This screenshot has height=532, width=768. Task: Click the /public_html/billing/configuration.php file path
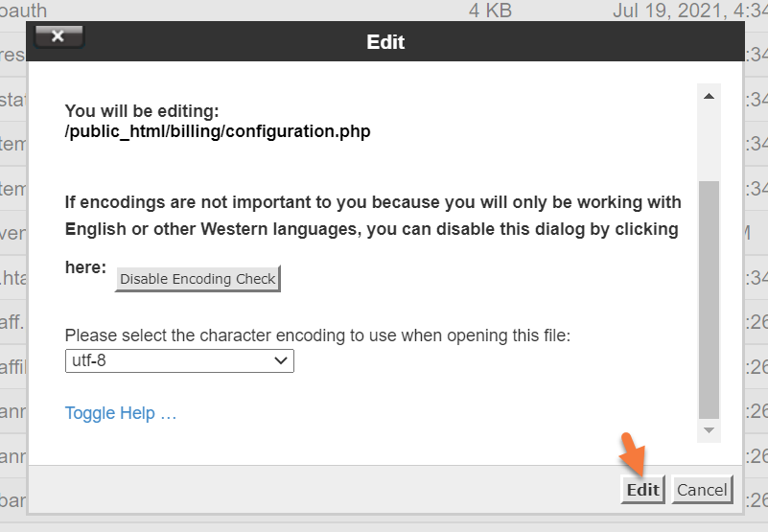(x=218, y=131)
